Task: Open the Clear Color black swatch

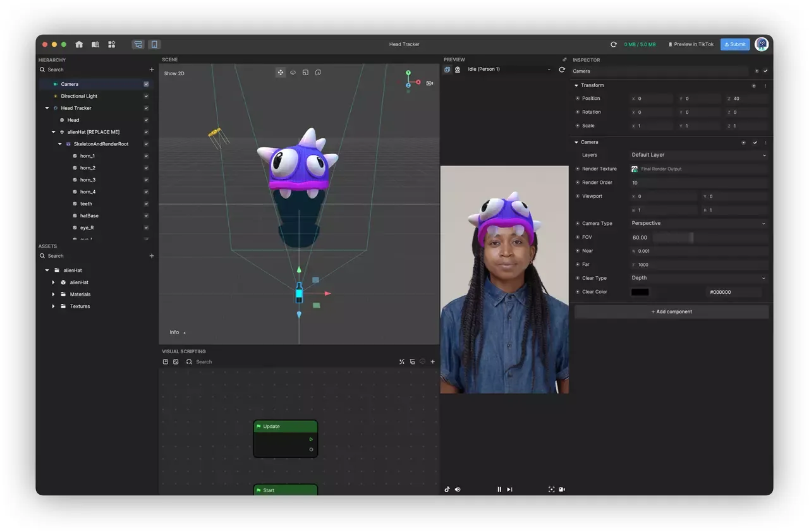Action: coord(640,292)
